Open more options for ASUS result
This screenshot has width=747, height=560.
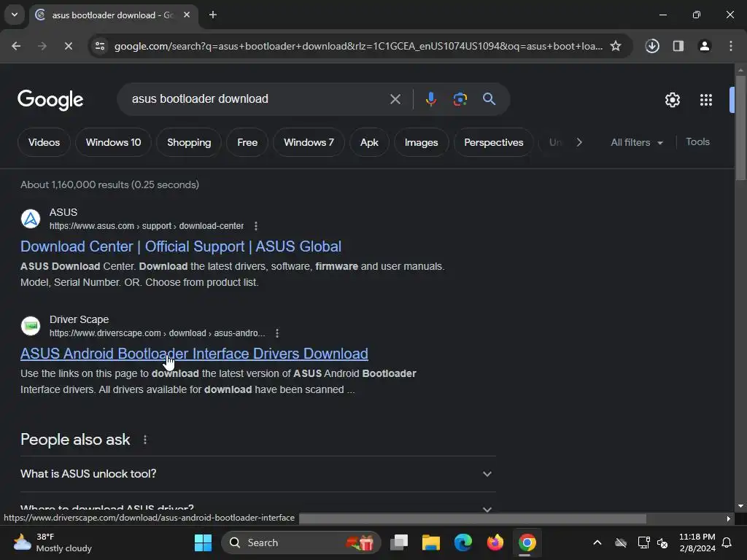256,226
